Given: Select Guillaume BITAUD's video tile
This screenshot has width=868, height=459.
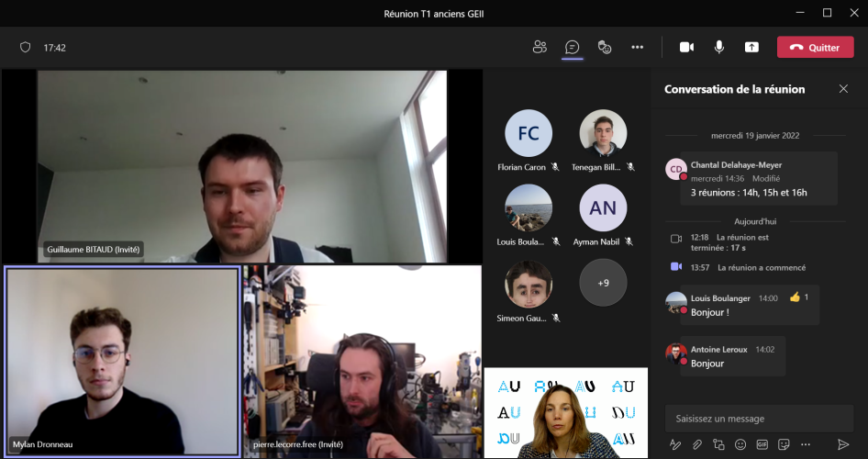Looking at the screenshot, I should click(x=242, y=166).
